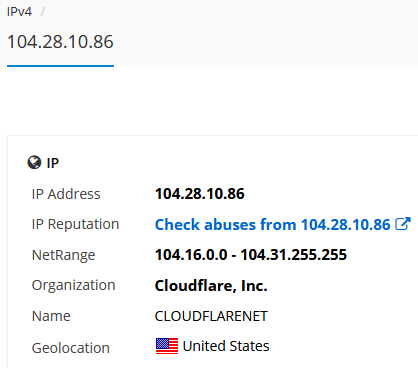
Task: Click the Cloudflare, Inc. organization value
Action: point(211,286)
